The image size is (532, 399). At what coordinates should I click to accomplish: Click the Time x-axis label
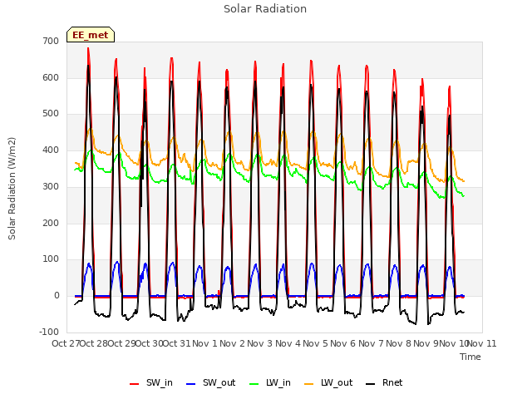point(470,357)
